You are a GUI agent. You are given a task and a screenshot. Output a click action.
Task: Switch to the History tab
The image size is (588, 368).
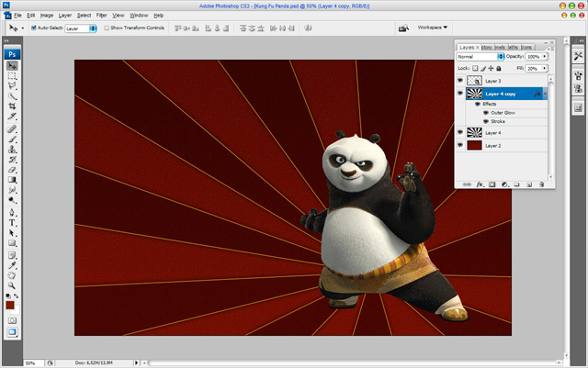pyautogui.click(x=487, y=47)
